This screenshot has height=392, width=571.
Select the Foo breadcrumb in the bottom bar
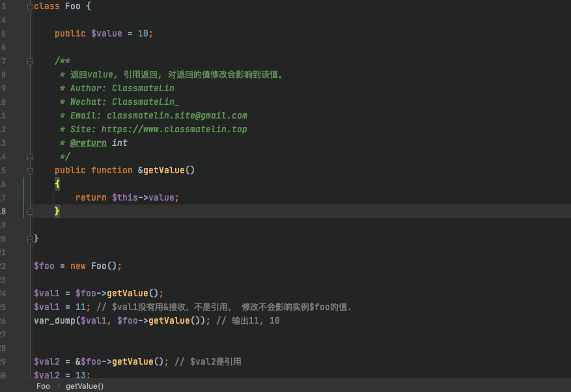click(43, 386)
